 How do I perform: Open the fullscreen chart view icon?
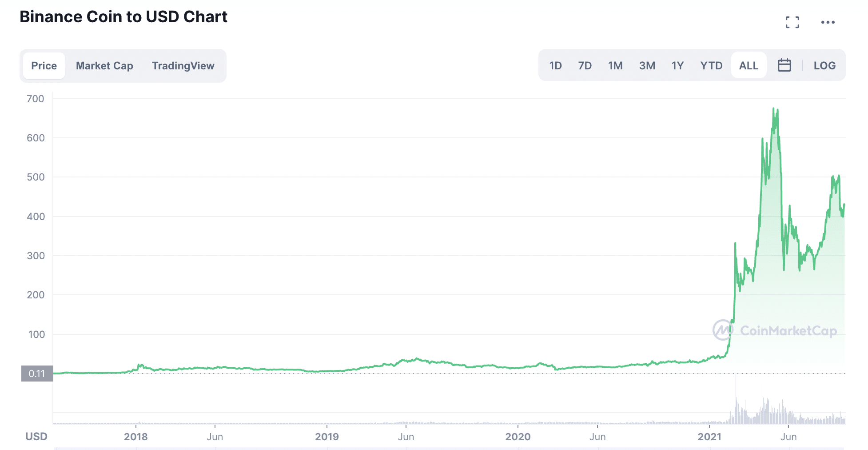pos(792,22)
